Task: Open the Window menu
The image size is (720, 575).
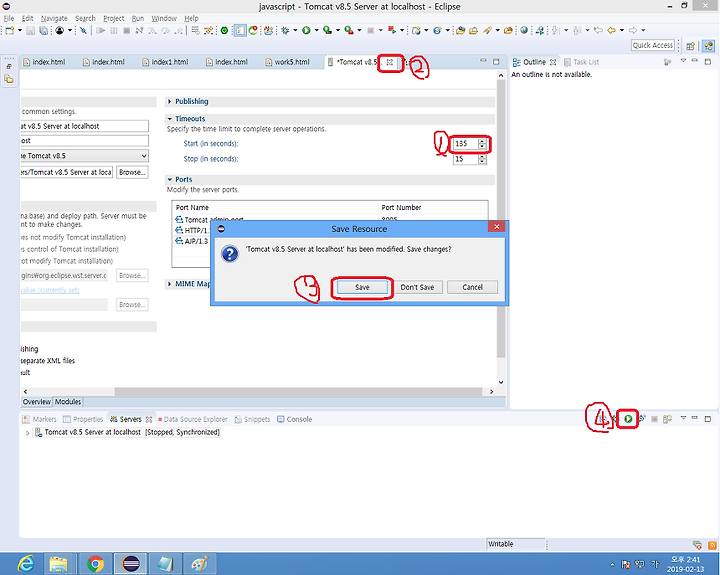Action: click(x=164, y=18)
